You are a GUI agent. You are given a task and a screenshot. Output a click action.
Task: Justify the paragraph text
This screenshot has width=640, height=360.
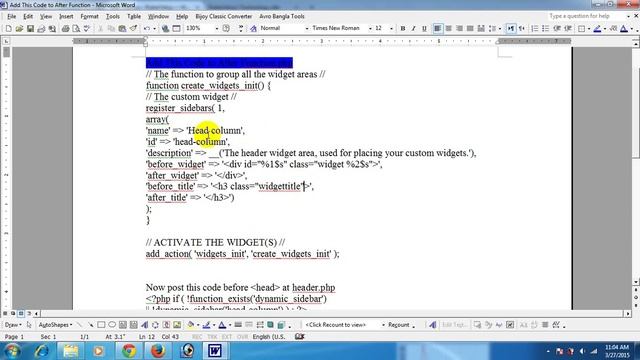(x=470, y=29)
